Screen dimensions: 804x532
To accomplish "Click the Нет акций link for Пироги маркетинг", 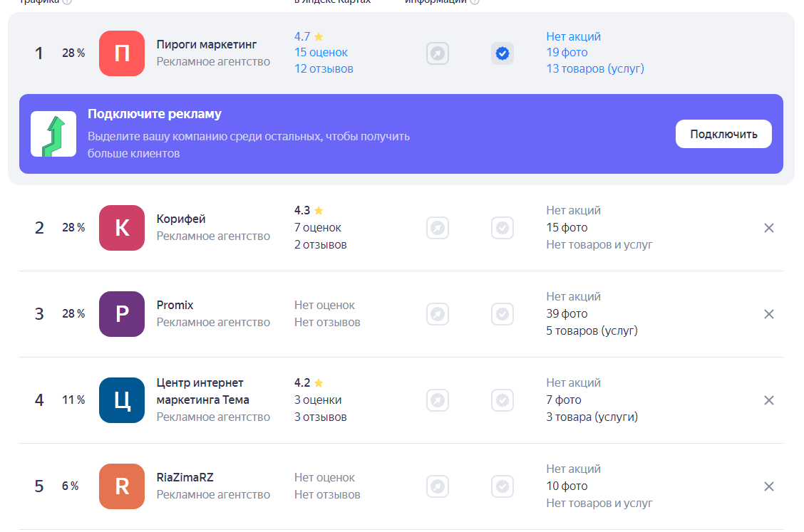I will (573, 36).
